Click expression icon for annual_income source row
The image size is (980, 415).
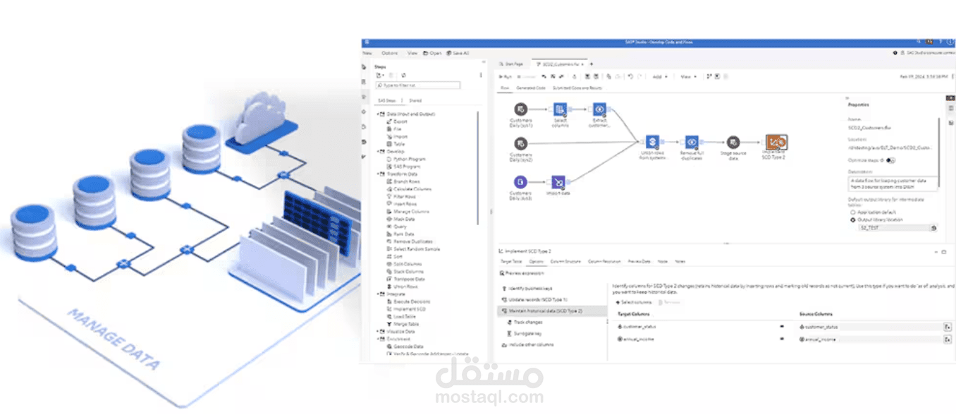947,339
